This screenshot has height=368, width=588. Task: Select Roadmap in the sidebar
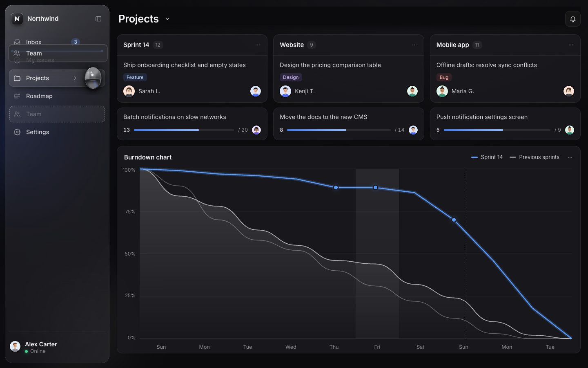click(x=57, y=96)
